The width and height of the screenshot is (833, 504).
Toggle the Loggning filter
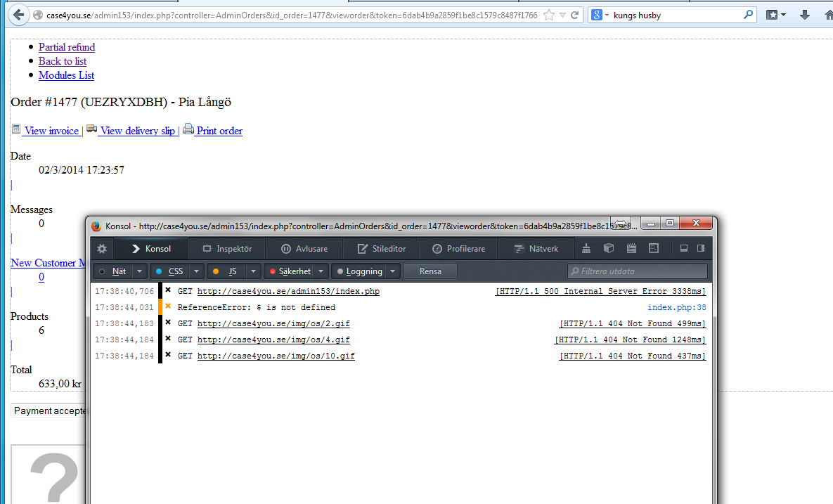359,271
